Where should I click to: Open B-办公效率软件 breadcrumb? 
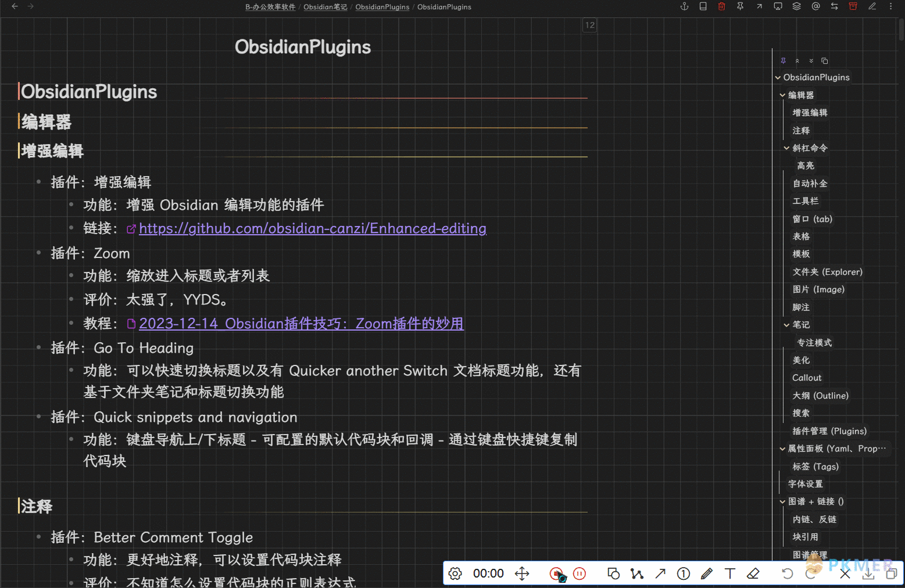click(x=270, y=7)
